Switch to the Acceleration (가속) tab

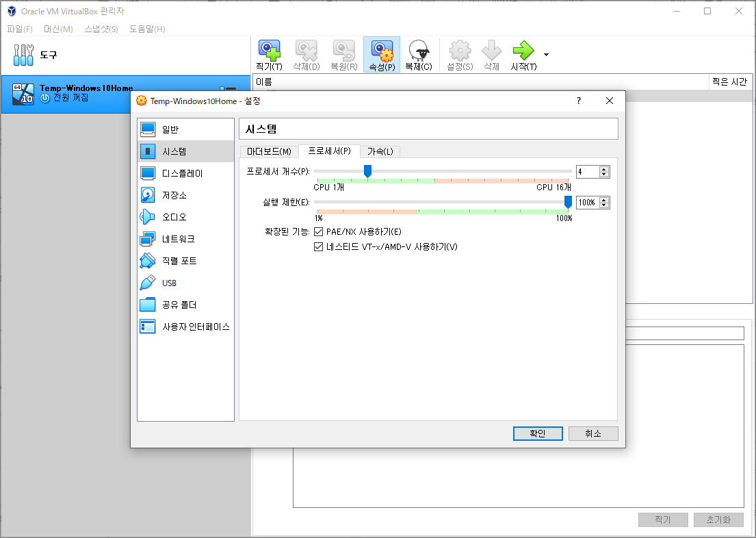[380, 151]
